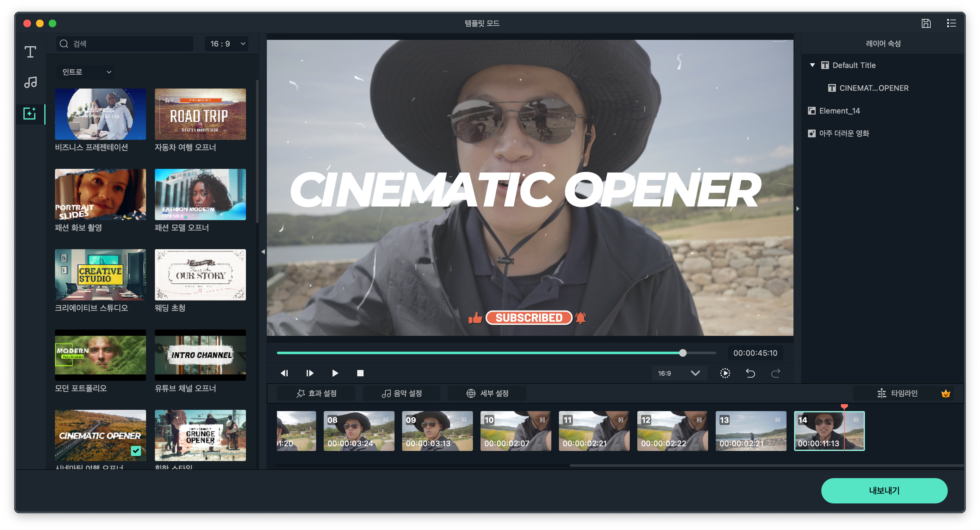Open the Music panel in sidebar

point(30,82)
